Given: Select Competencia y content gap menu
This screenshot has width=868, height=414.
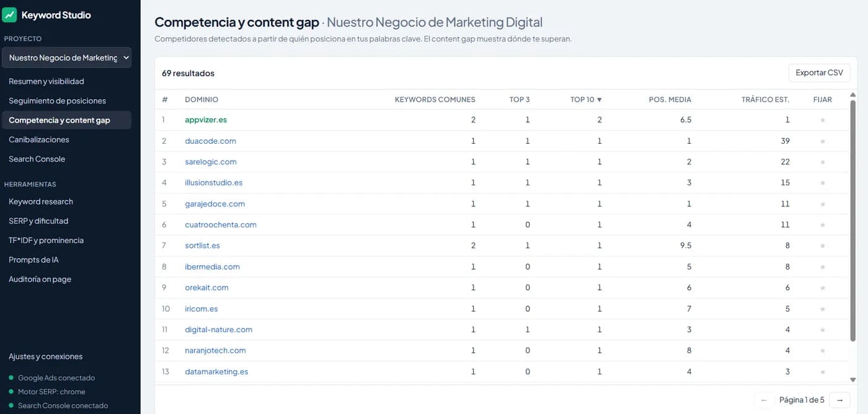Looking at the screenshot, I should click(66, 120).
